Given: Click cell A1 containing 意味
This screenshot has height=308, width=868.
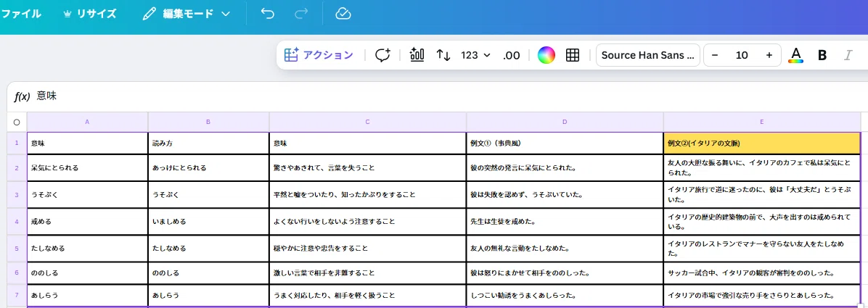Looking at the screenshot, I should point(88,143).
